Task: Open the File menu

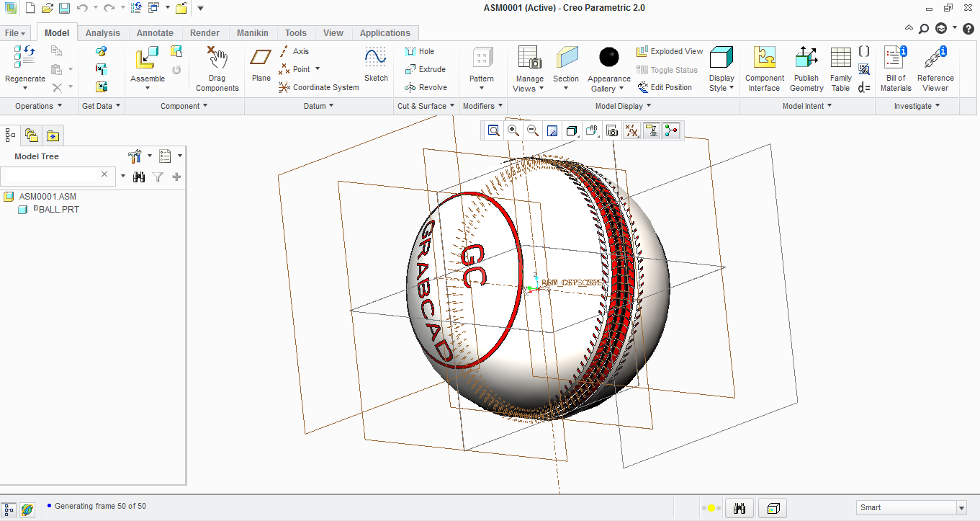Action: click(15, 33)
